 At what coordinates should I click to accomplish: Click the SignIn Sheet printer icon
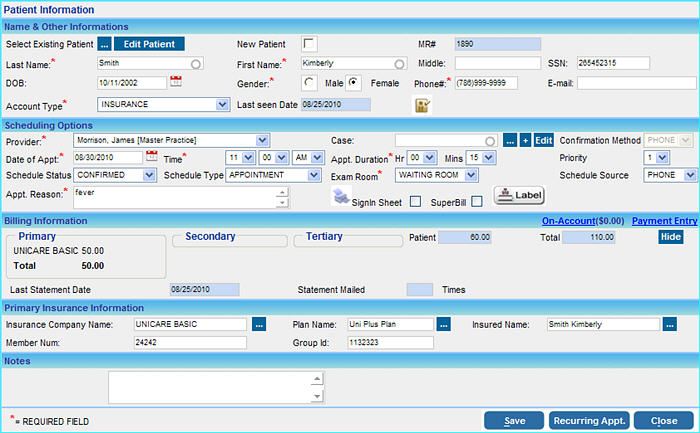pyautogui.click(x=340, y=197)
